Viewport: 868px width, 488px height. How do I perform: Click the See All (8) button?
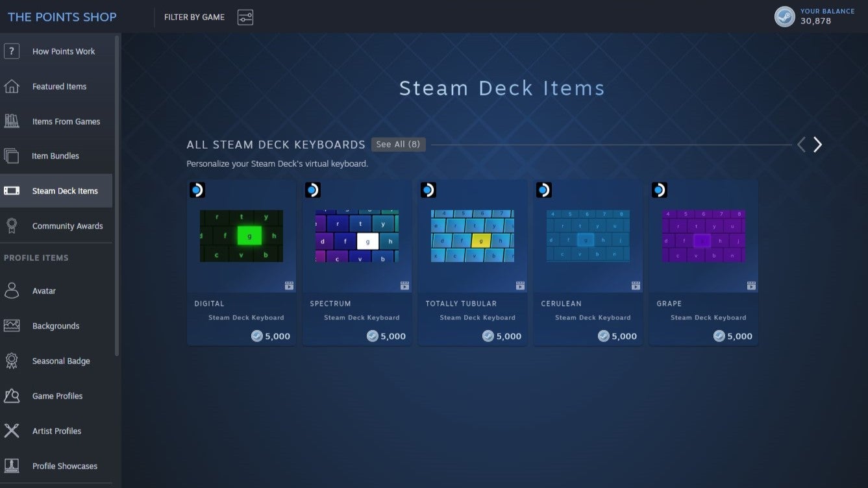click(398, 144)
